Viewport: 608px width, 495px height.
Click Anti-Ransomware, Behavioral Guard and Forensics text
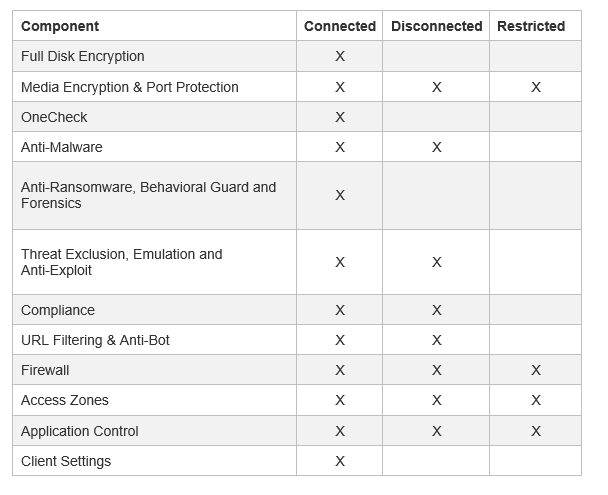[149, 195]
